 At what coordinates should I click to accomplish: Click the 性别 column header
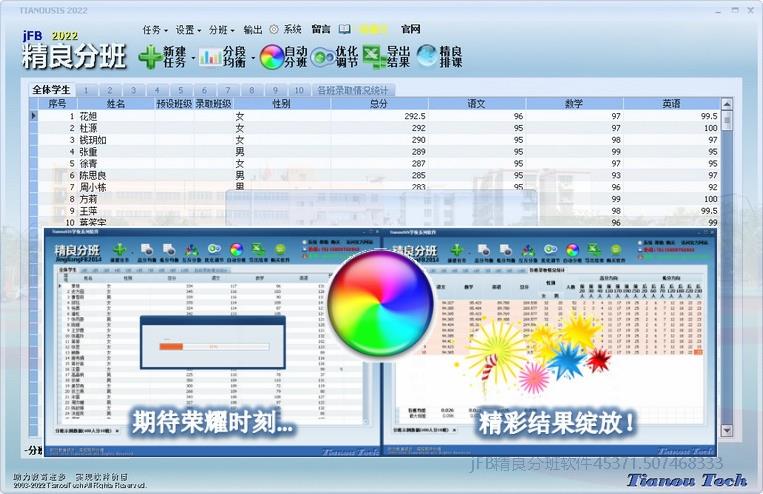(282, 104)
